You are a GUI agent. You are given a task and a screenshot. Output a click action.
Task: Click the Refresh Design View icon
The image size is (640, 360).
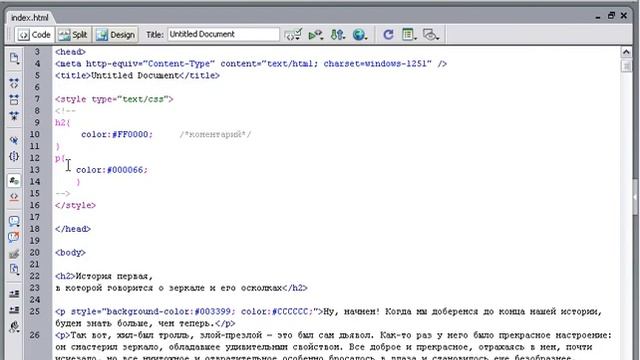(x=388, y=35)
